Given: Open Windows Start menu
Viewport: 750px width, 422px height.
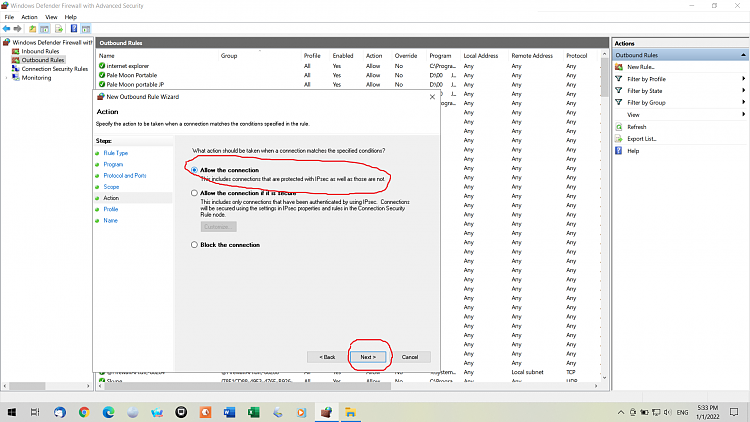Looking at the screenshot, I should (x=11, y=412).
